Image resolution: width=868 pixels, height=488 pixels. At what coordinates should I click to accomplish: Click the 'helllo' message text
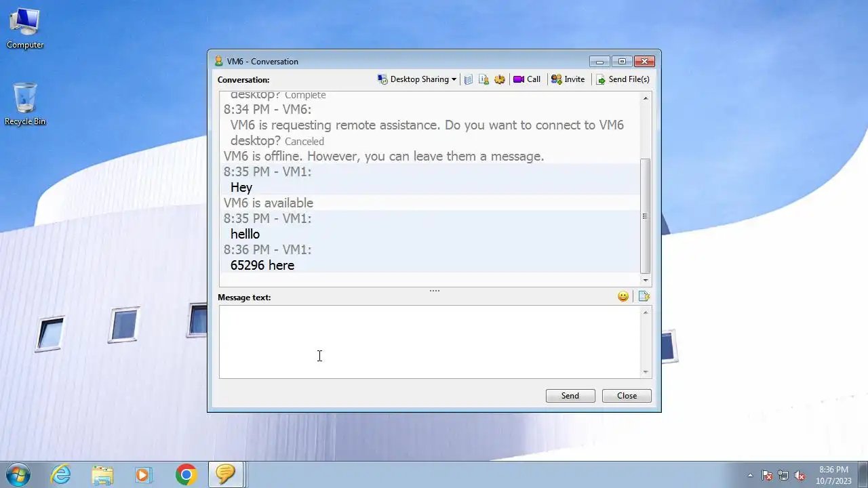pos(245,234)
